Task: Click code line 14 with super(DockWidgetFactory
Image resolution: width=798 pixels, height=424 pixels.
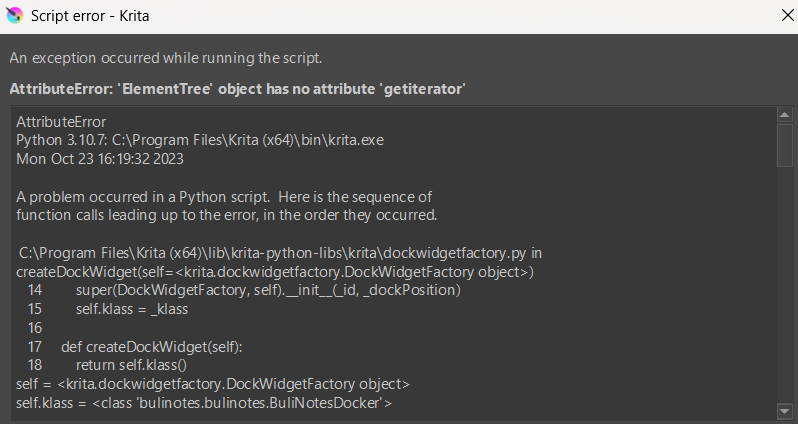Action: point(267,290)
